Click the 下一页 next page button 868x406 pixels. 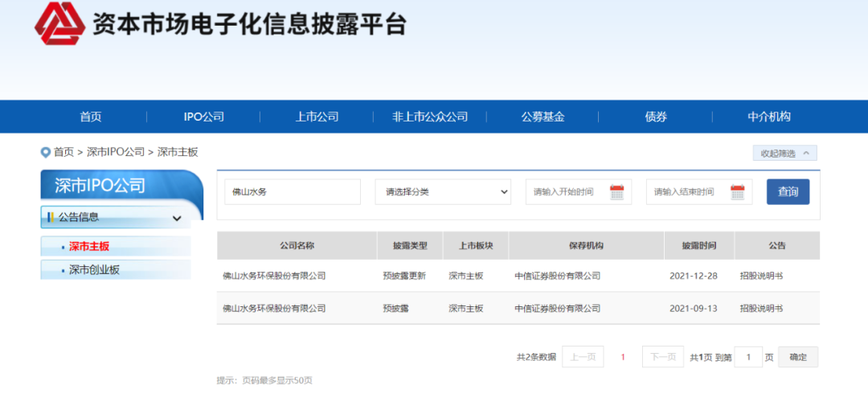[662, 357]
